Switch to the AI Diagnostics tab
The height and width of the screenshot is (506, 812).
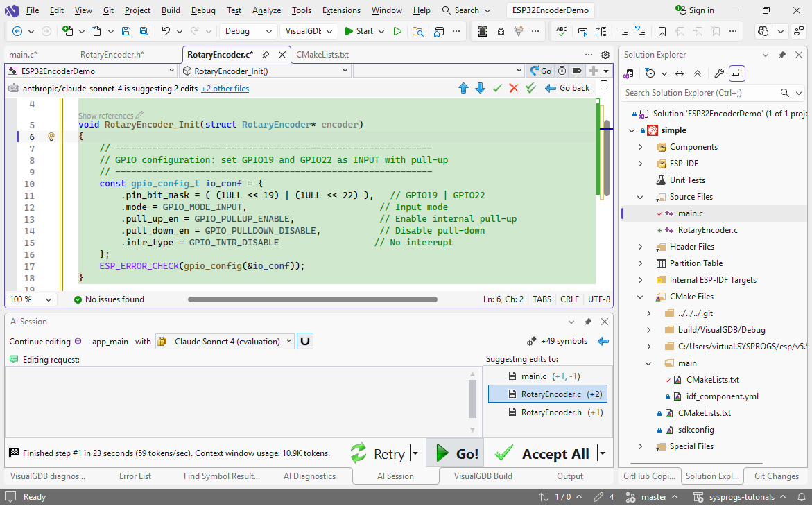click(309, 476)
